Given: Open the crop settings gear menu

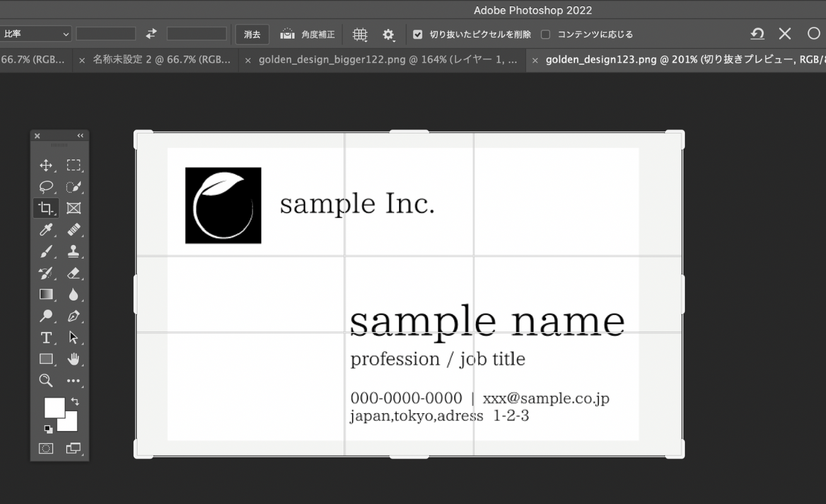Looking at the screenshot, I should (x=388, y=35).
